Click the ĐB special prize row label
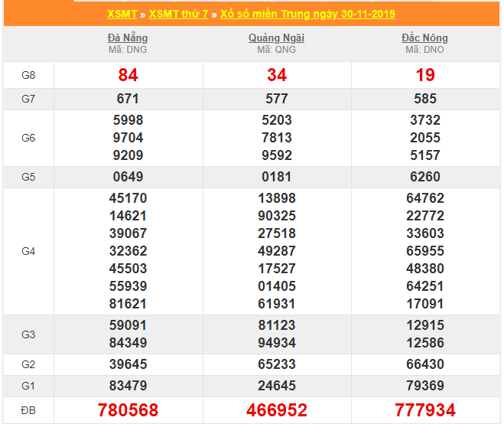This screenshot has height=424, width=504. 28,410
